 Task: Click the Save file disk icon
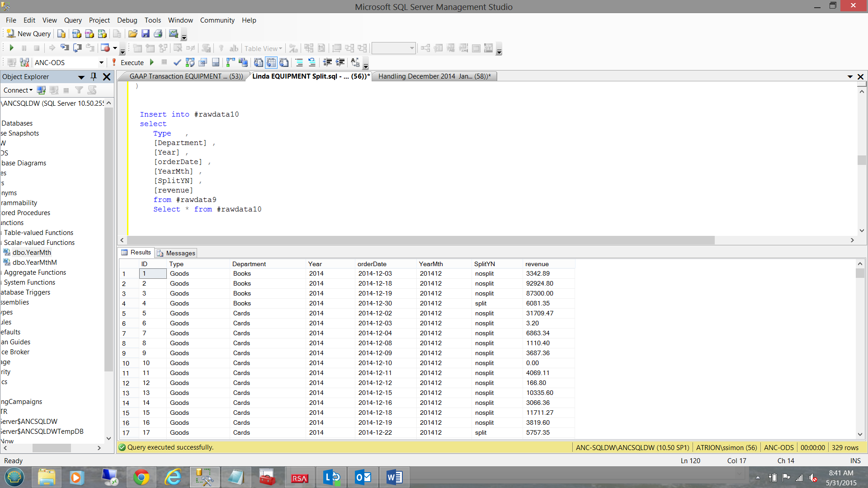point(145,34)
